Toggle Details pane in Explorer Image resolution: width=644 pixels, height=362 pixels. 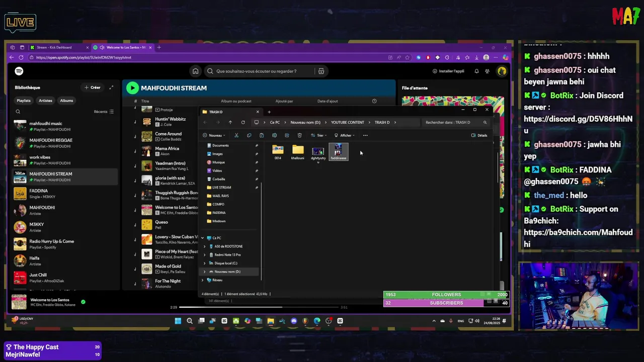479,135
